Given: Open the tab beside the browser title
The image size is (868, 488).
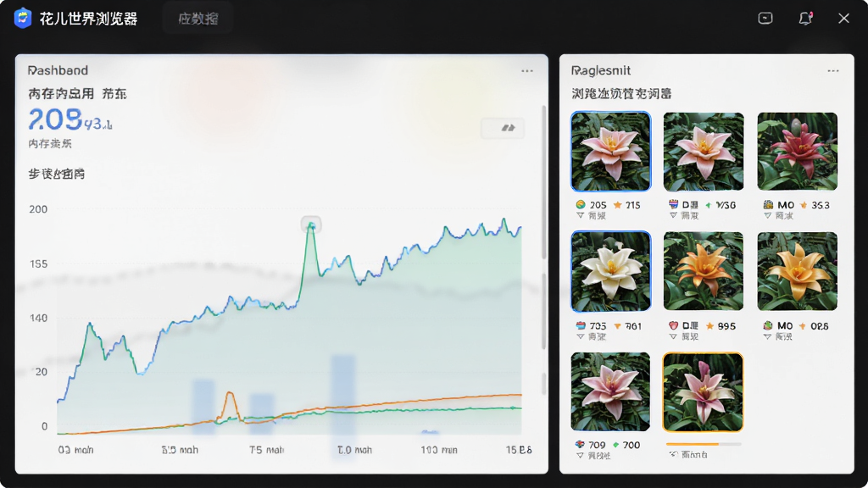Looking at the screenshot, I should coord(198,19).
